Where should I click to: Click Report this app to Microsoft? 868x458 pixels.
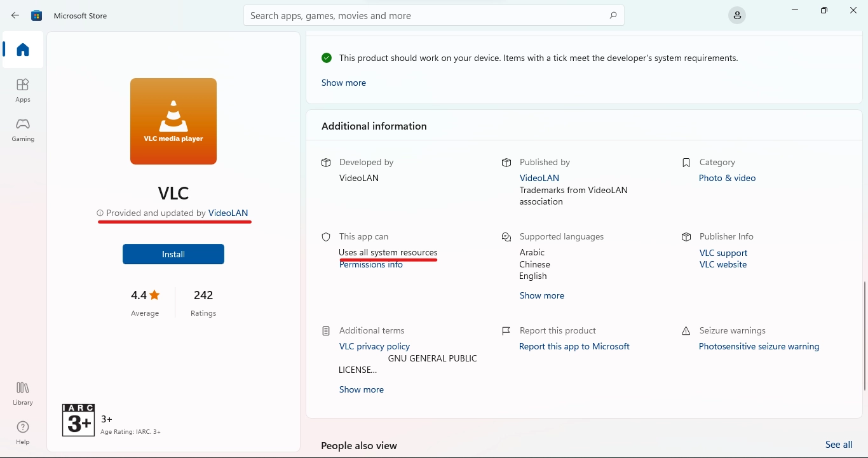click(574, 347)
